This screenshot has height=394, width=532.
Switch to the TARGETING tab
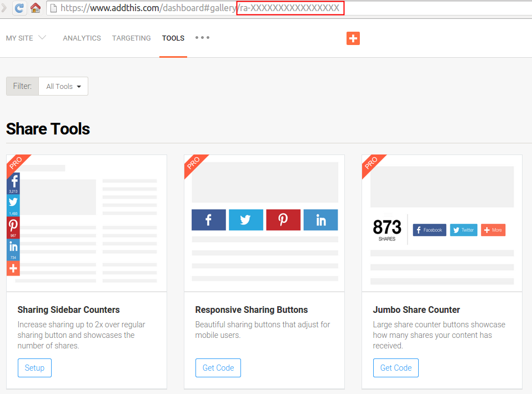[x=131, y=38]
